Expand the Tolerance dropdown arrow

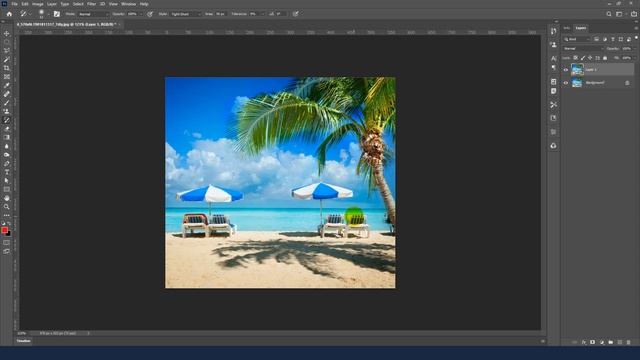click(262, 14)
